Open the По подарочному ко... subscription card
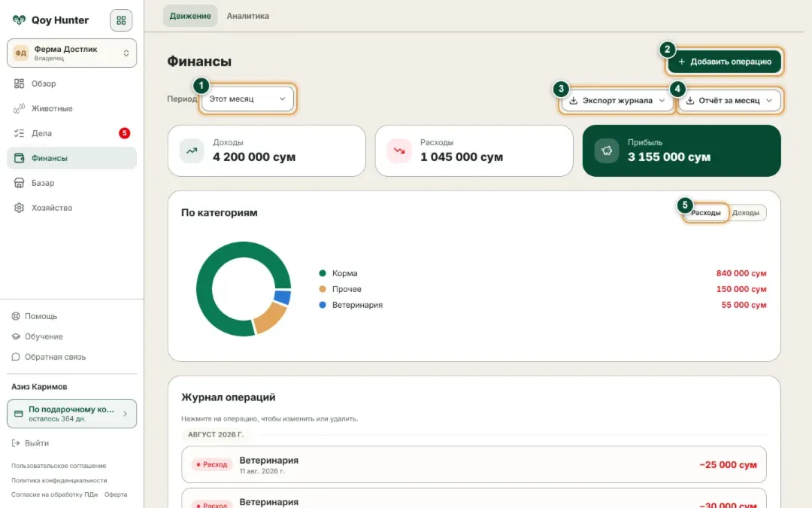This screenshot has width=812, height=508. [x=72, y=414]
